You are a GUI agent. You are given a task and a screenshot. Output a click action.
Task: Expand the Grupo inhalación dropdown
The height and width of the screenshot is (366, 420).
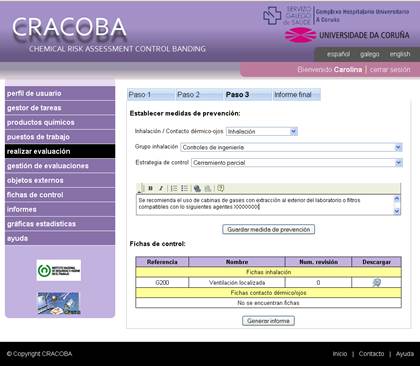291,147
